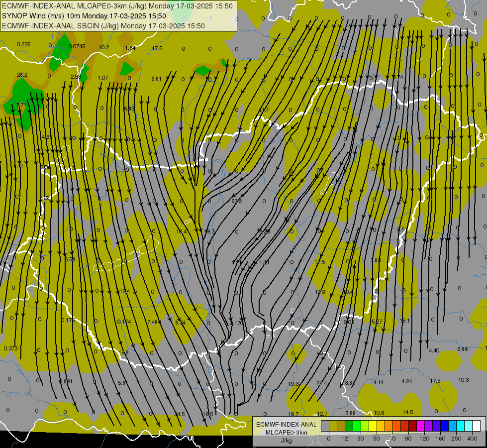Click the map value 6.86
This screenshot has width=487, height=448.
pyautogui.click(x=463, y=349)
